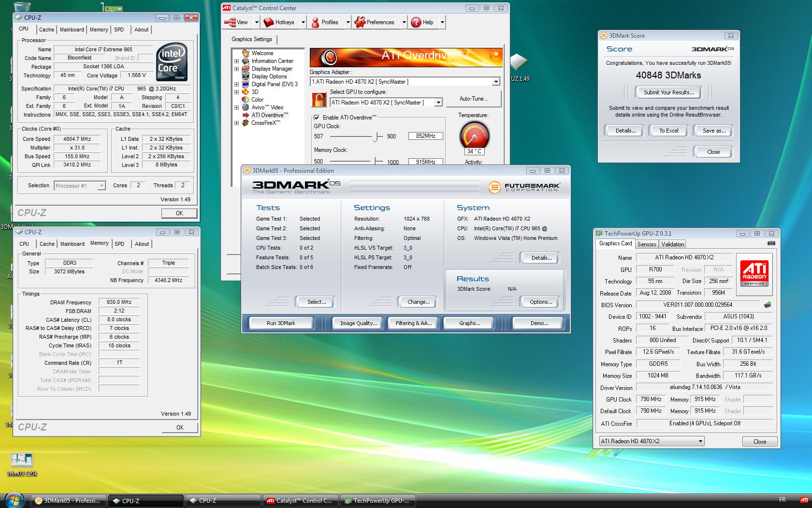Screen dimensions: 812x508
Task: Switch to Catalyst Control Center taskbar button
Action: [300, 501]
